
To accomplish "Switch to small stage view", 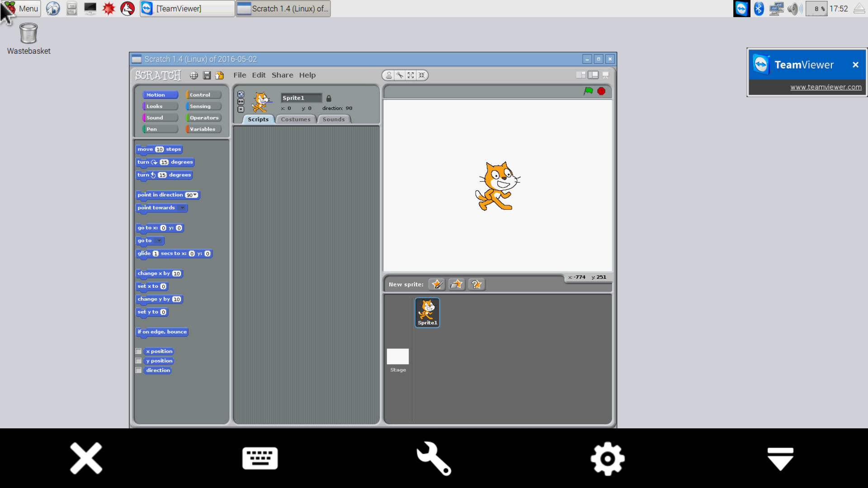I will 581,75.
